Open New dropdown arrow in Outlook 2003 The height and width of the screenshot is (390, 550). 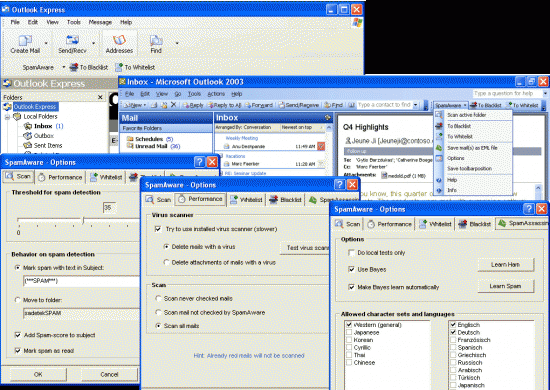pos(145,105)
